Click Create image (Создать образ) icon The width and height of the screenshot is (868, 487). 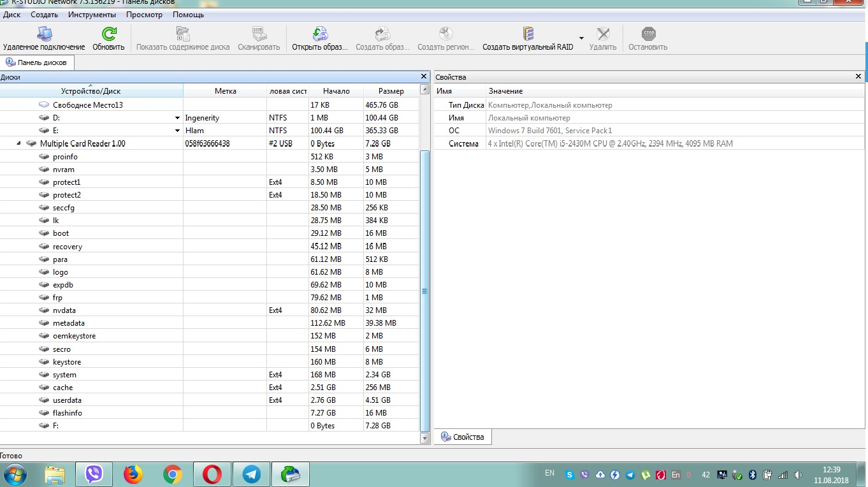pos(382,34)
